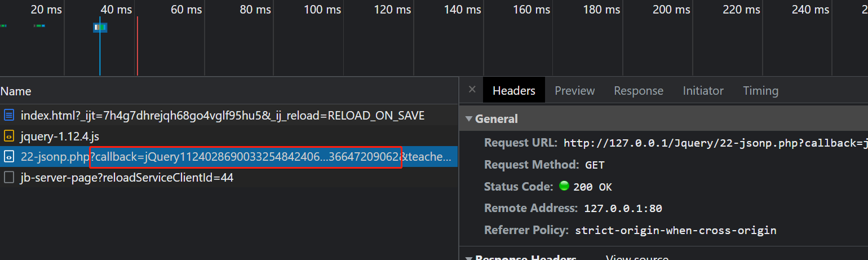Select the index.html document request icon
Viewport: 868px width, 260px height.
pos(8,116)
